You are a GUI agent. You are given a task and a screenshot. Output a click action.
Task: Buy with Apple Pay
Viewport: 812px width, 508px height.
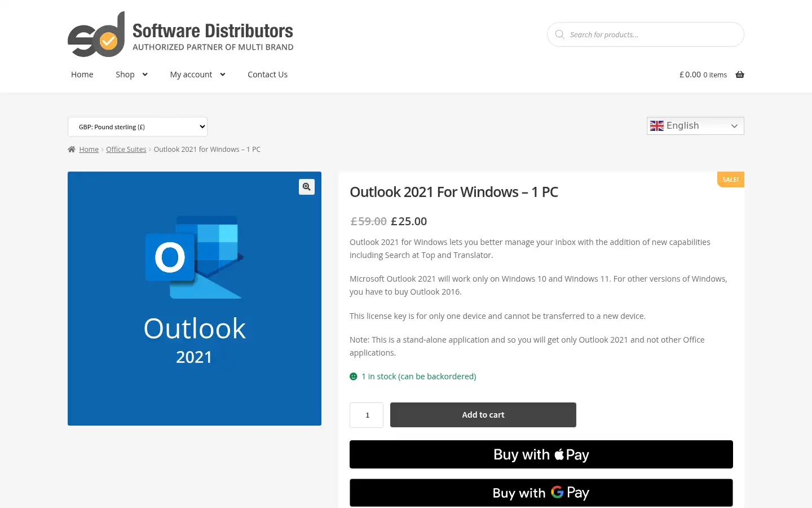[541, 454]
